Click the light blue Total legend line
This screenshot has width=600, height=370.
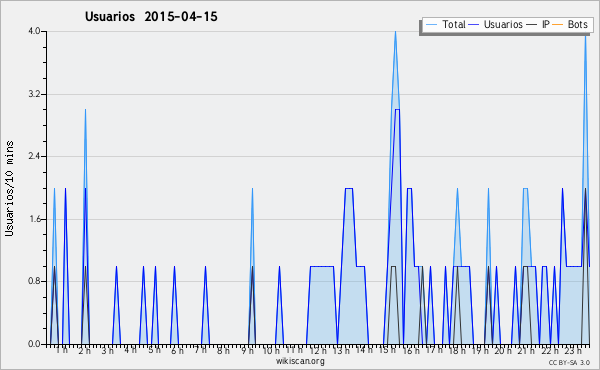click(x=431, y=25)
